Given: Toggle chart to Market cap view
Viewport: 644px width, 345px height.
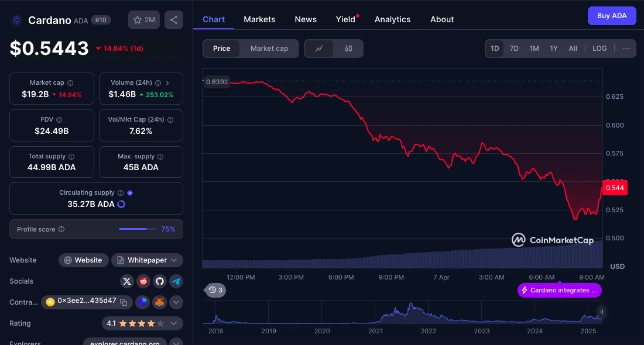Looking at the screenshot, I should pyautogui.click(x=269, y=49).
